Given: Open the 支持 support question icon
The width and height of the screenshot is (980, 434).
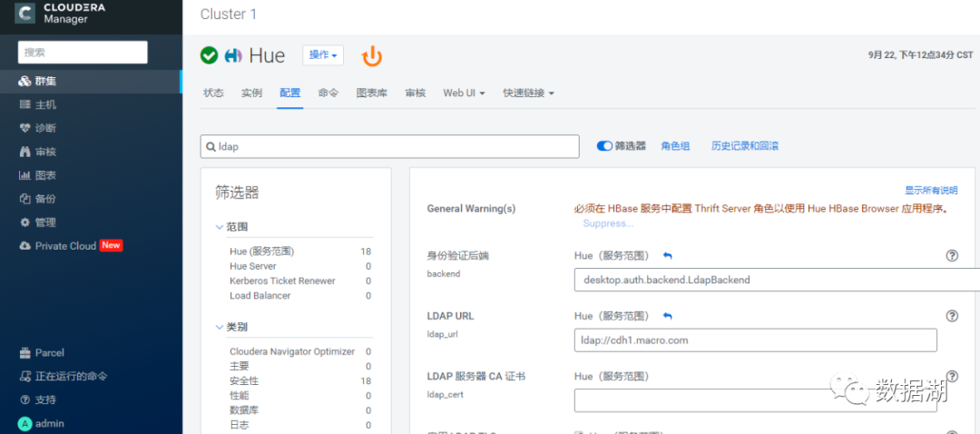Looking at the screenshot, I should [x=24, y=399].
